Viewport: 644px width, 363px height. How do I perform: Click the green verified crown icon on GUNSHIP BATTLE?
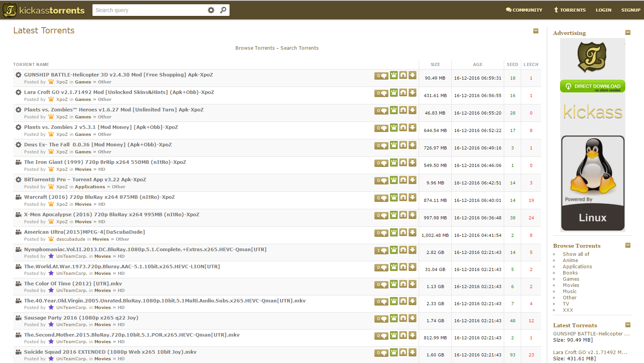click(x=393, y=76)
